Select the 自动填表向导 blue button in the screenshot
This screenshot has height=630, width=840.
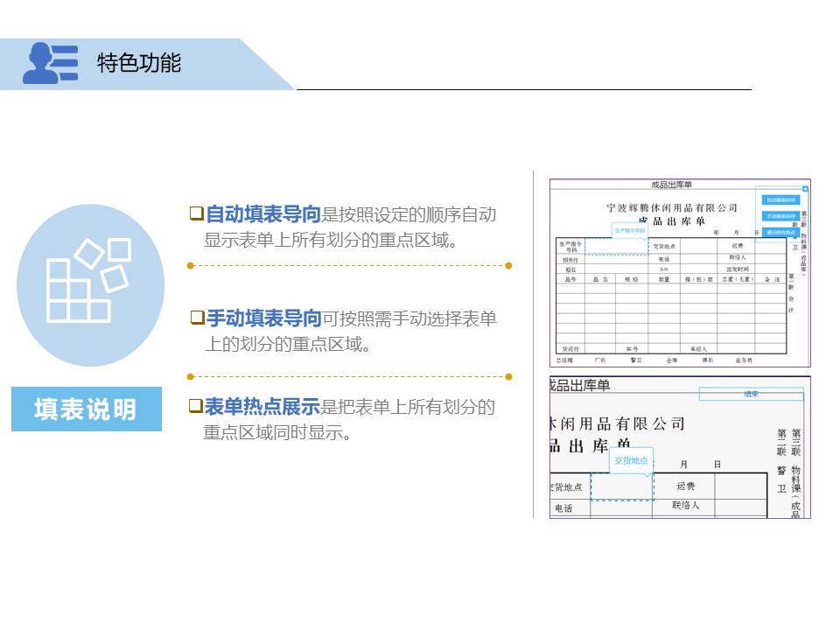(781, 200)
